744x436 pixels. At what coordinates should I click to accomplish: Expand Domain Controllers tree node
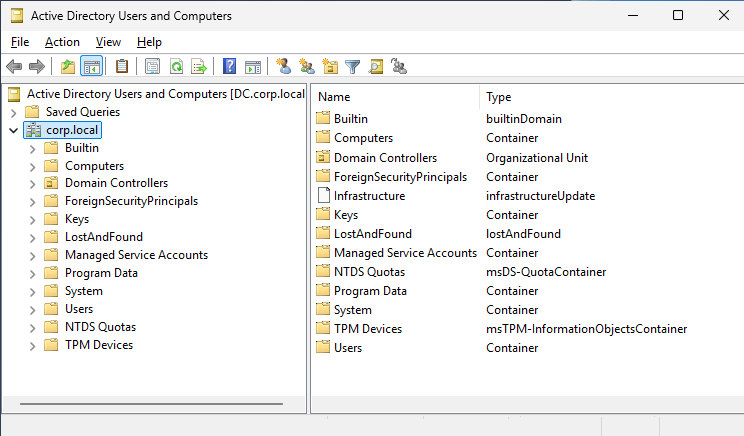point(32,184)
